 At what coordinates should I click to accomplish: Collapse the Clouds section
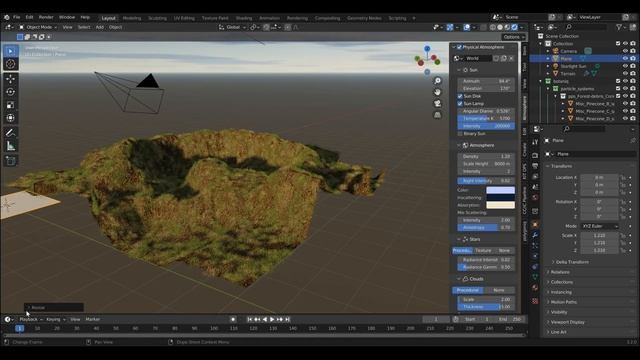(x=459, y=279)
